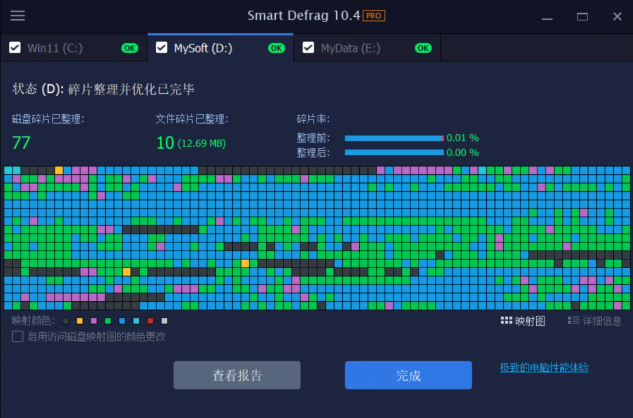
Task: Pick the dark gray legend color swatch
Action: [x=65, y=321]
